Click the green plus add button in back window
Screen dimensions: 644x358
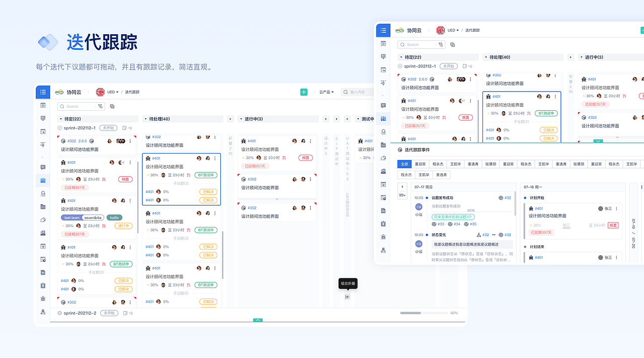[x=304, y=92]
